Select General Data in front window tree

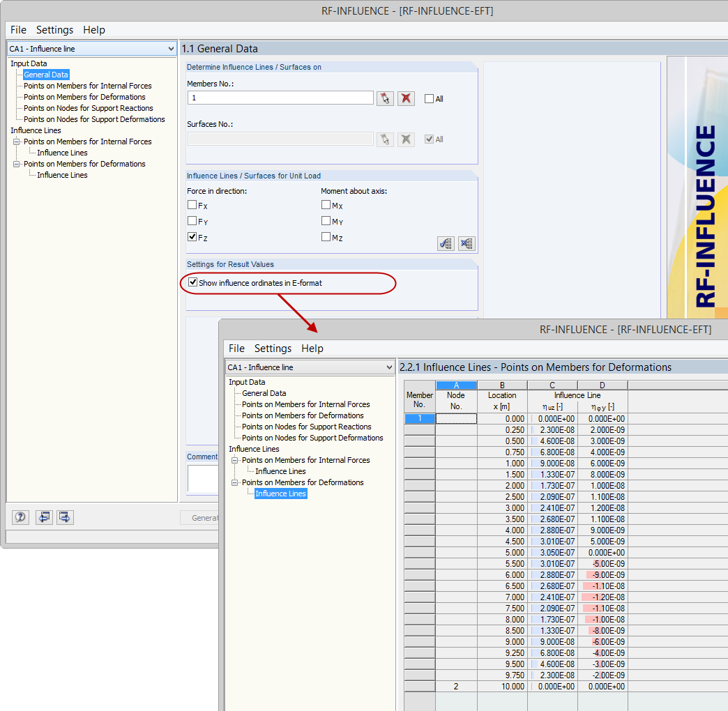264,393
